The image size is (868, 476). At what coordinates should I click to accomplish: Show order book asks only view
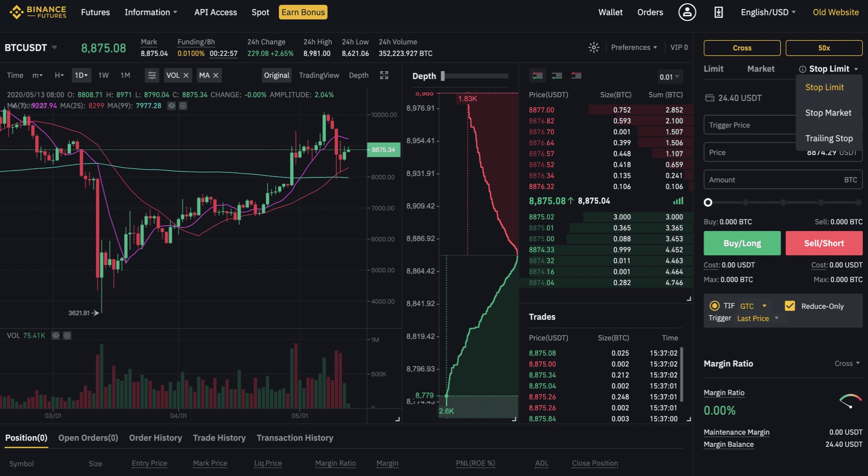(576, 75)
